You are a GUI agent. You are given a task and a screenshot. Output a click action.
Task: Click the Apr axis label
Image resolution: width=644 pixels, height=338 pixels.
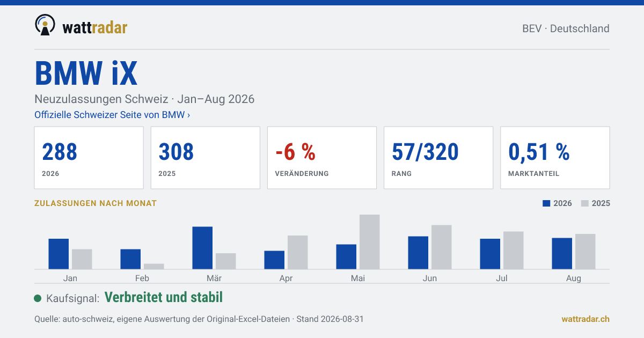click(286, 278)
